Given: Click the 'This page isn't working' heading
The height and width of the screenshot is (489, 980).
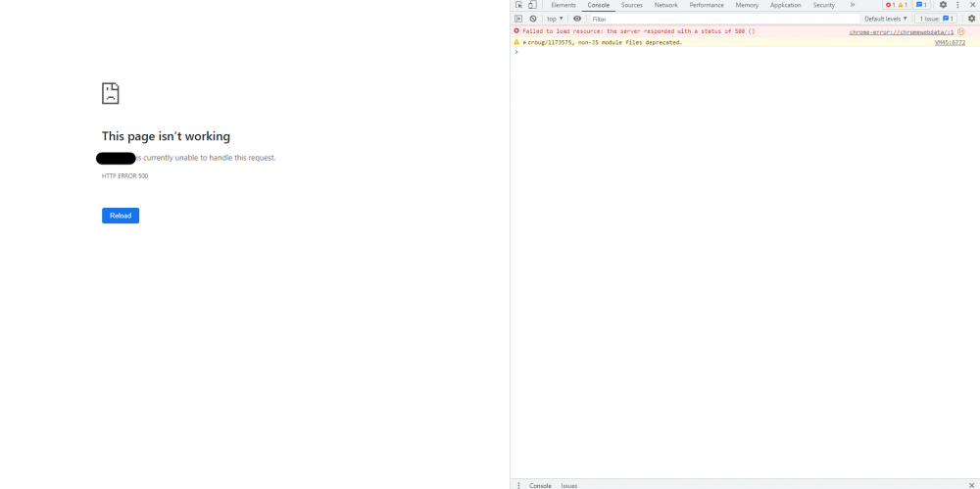Looking at the screenshot, I should coord(166,136).
